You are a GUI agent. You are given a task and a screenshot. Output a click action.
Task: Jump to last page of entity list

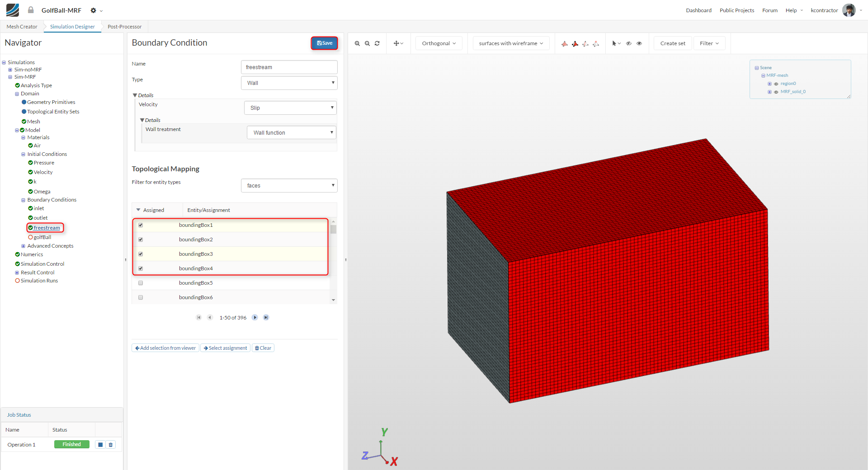click(x=266, y=318)
